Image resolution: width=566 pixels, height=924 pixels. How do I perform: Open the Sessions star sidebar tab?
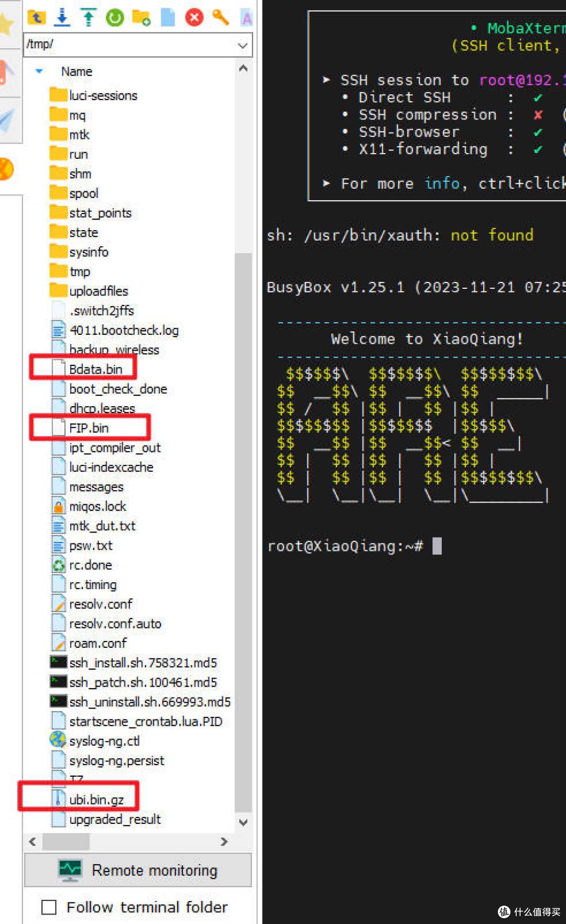(6, 24)
